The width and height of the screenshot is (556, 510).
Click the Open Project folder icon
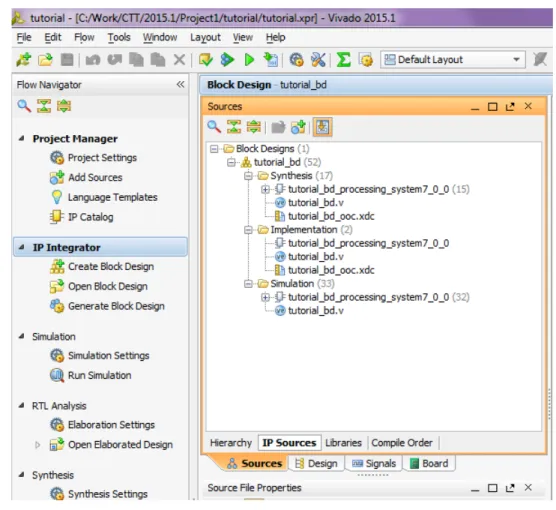point(45,60)
